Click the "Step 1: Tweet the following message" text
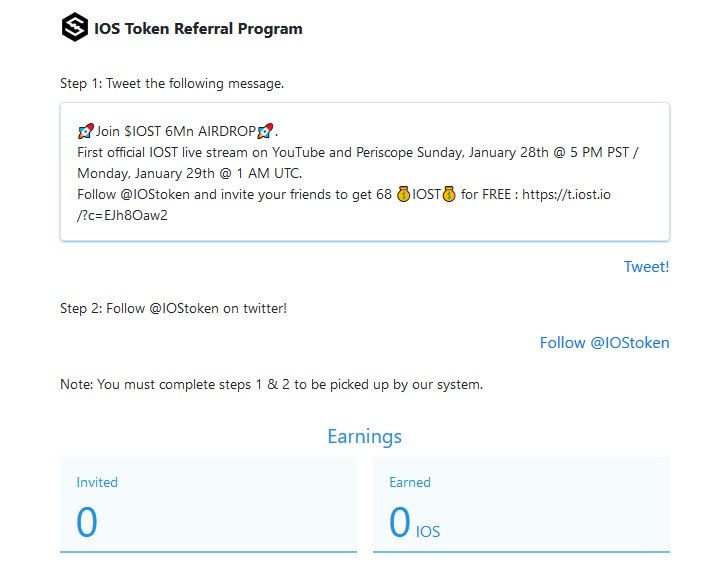Screen dimensions: 710x585 point(172,83)
